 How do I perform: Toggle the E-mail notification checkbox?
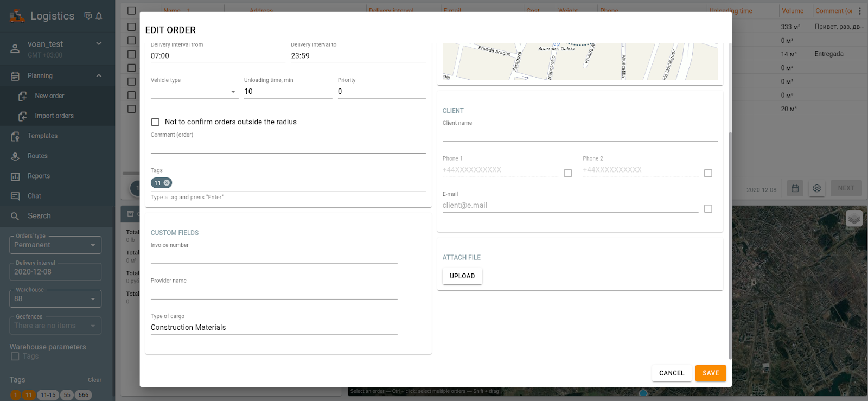(x=707, y=209)
